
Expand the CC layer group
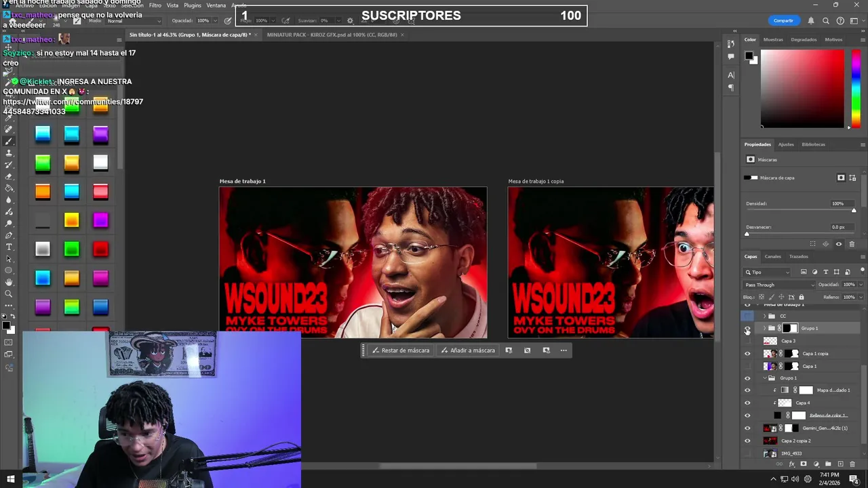click(x=765, y=316)
